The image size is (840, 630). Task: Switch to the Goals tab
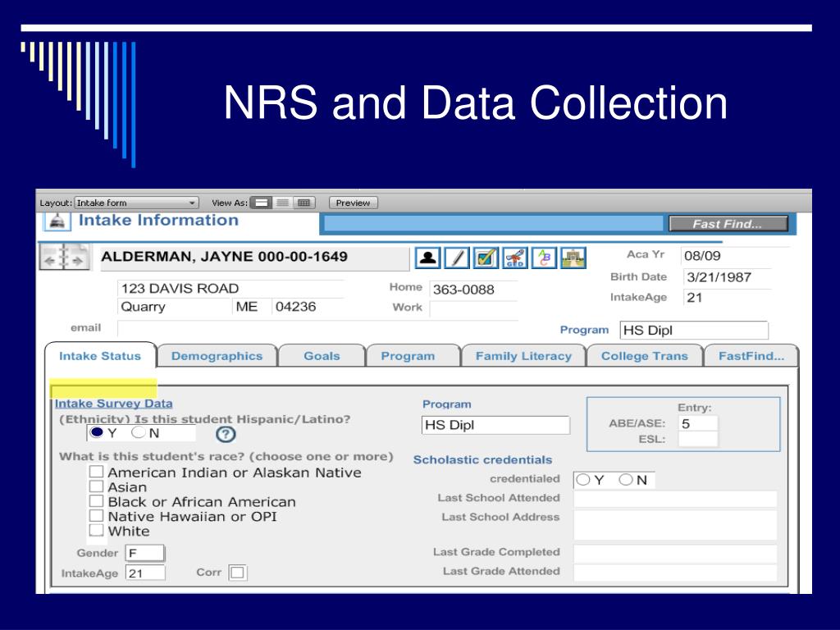coord(322,356)
